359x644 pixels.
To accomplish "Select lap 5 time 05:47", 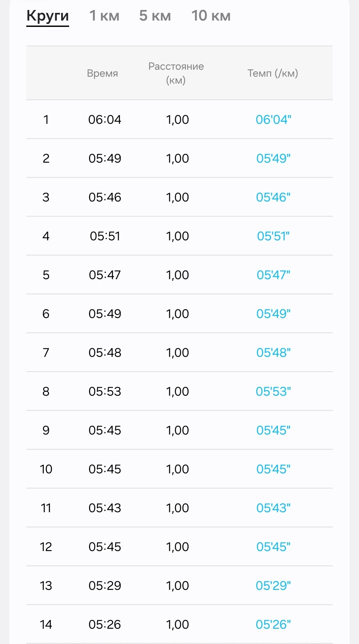I will tap(105, 275).
